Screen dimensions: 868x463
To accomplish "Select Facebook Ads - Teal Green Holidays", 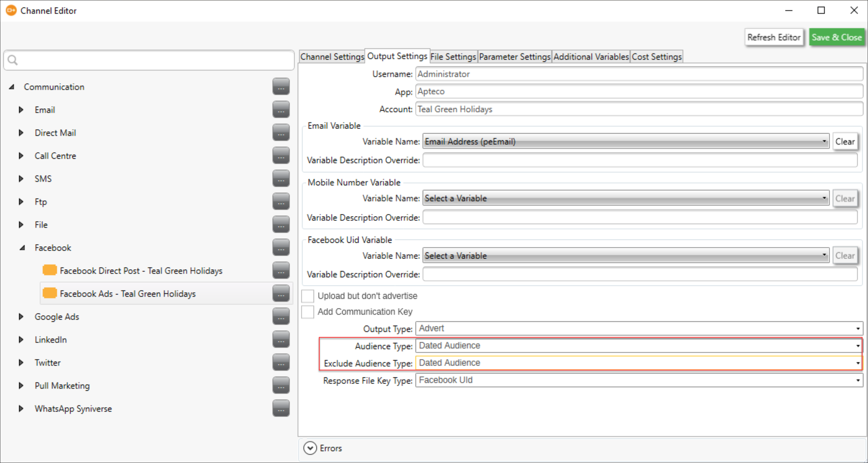I will pyautogui.click(x=128, y=294).
